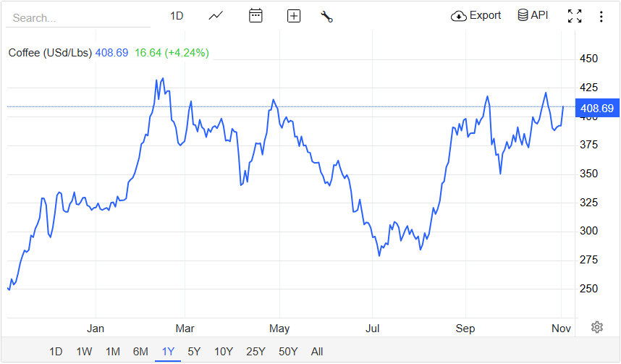This screenshot has width=621, height=364.
Task: Toggle fullscreen chart view
Action: [575, 16]
